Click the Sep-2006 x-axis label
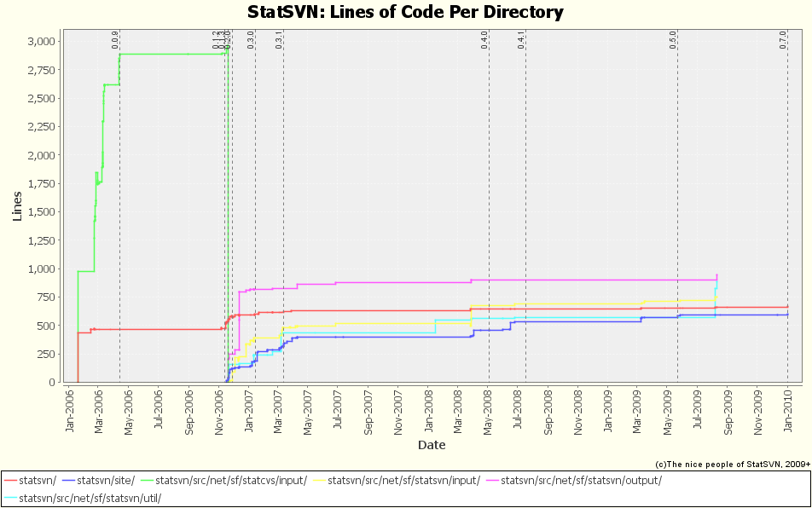The height and width of the screenshot is (508, 812). (x=189, y=413)
